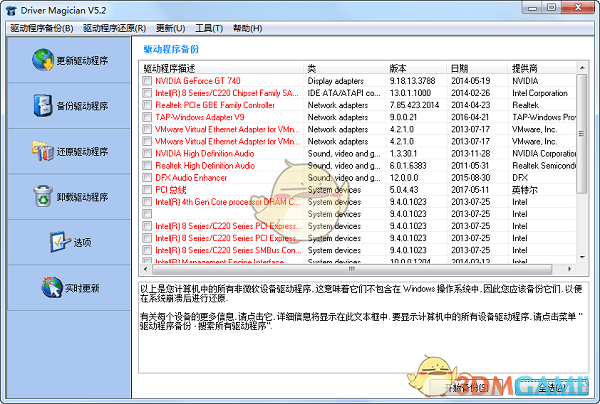Sort by the 驱动程序描述 column header

pyautogui.click(x=222, y=68)
